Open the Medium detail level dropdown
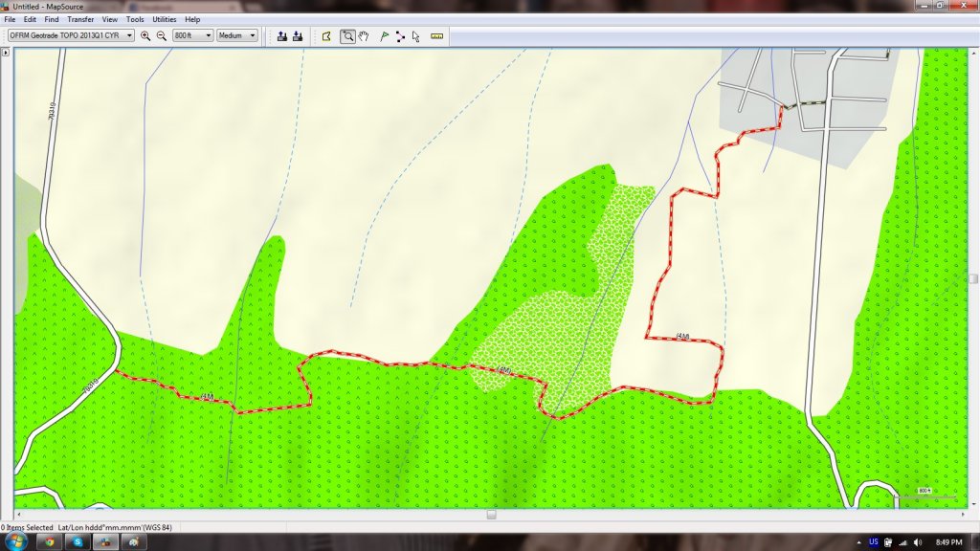Viewport: 980px width, 551px height. [237, 35]
